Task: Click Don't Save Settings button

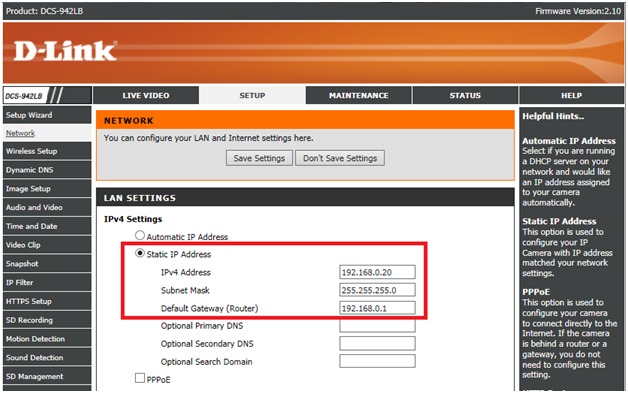Action: click(x=340, y=158)
